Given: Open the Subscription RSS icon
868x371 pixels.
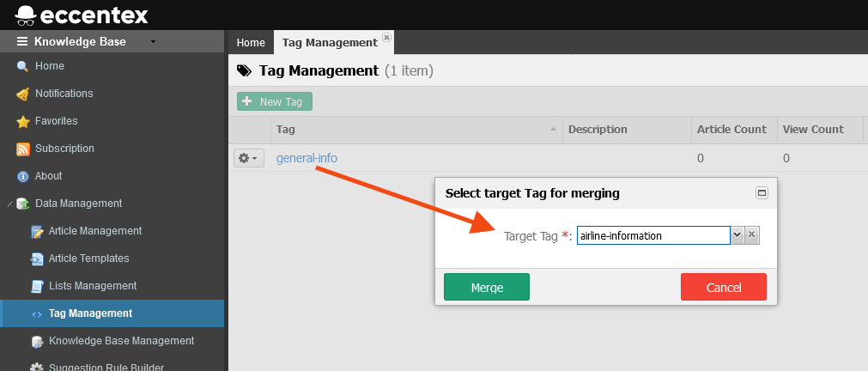Looking at the screenshot, I should 22,149.
